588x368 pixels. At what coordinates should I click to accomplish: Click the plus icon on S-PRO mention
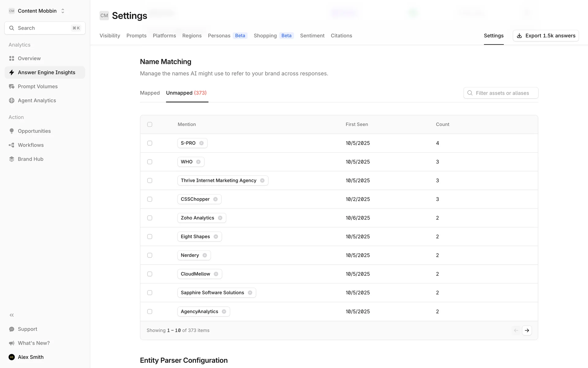(202, 143)
